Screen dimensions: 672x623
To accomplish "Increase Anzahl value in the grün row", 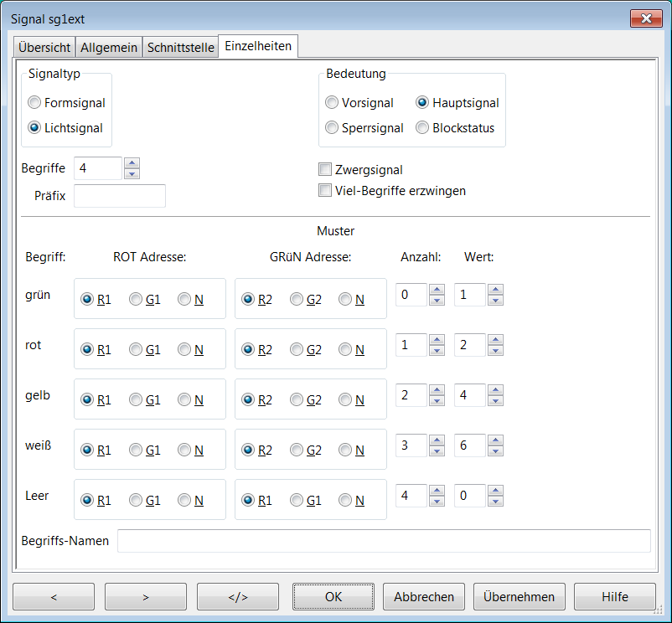I will click(x=437, y=290).
